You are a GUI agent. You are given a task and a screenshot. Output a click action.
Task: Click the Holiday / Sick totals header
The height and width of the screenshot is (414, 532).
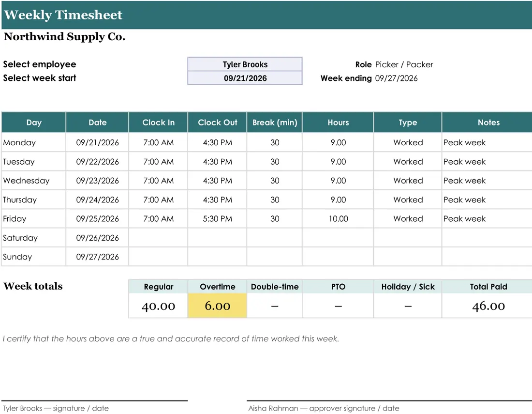tap(408, 287)
